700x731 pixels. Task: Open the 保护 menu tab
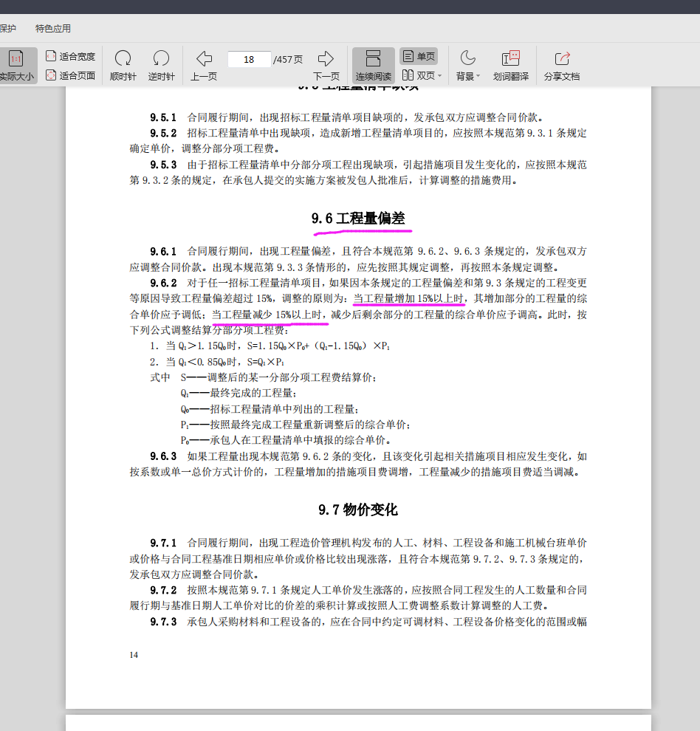8,29
